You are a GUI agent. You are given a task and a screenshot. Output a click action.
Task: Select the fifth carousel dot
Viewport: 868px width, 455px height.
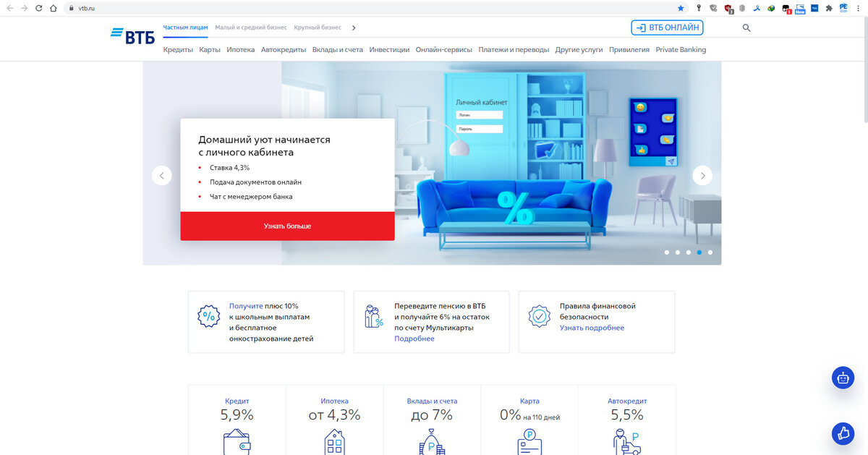710,252
